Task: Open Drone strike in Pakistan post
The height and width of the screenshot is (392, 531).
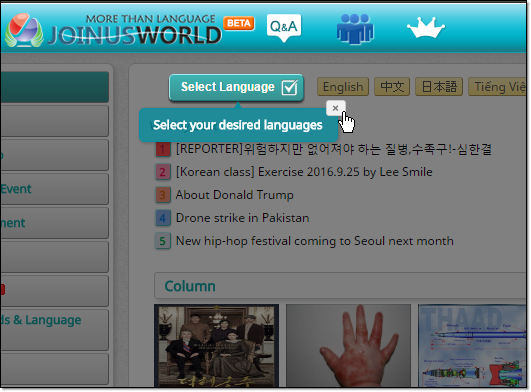Action: tap(242, 218)
